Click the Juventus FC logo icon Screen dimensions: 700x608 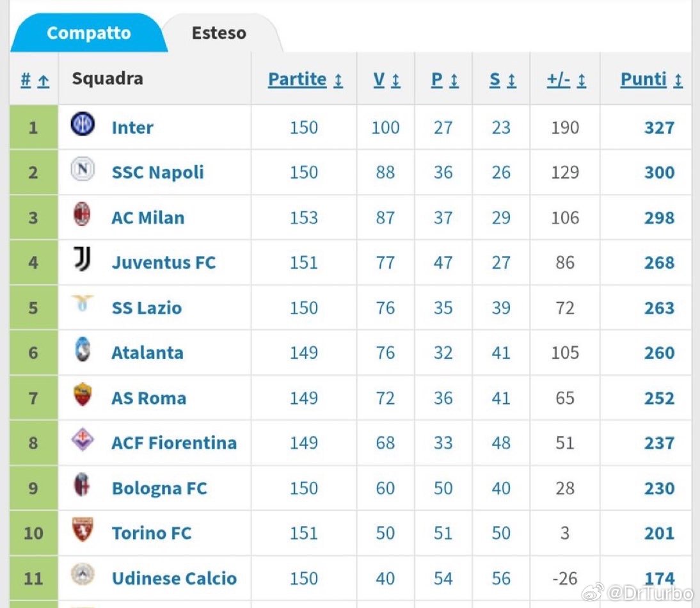point(82,259)
